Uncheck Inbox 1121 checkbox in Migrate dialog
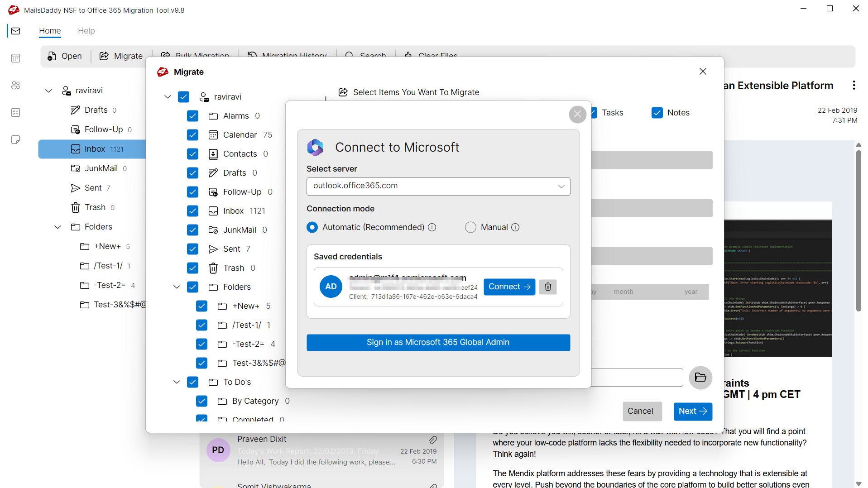 [192, 211]
